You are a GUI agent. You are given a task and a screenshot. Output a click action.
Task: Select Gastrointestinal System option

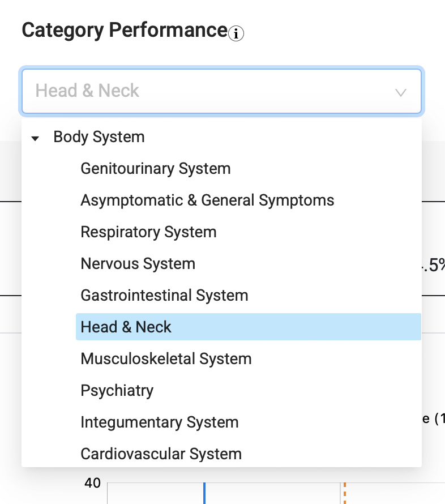tap(164, 296)
